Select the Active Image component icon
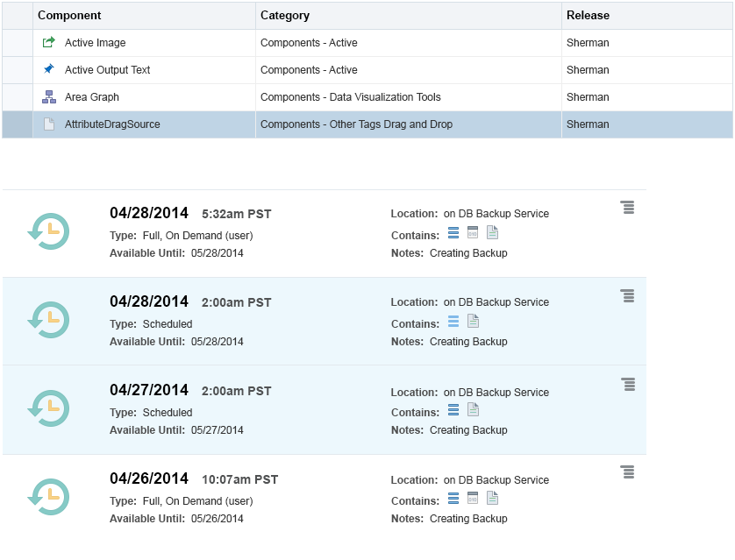 click(48, 42)
